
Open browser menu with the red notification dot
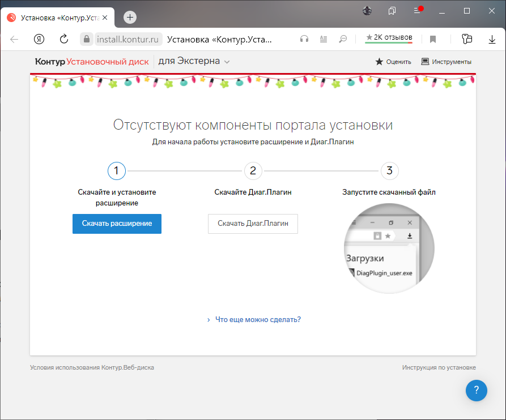418,10
